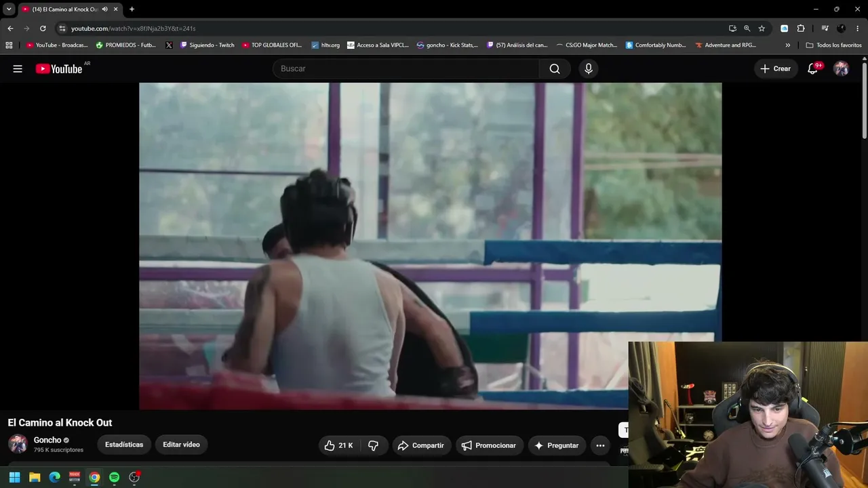Bookmark this page with the star

(762, 28)
